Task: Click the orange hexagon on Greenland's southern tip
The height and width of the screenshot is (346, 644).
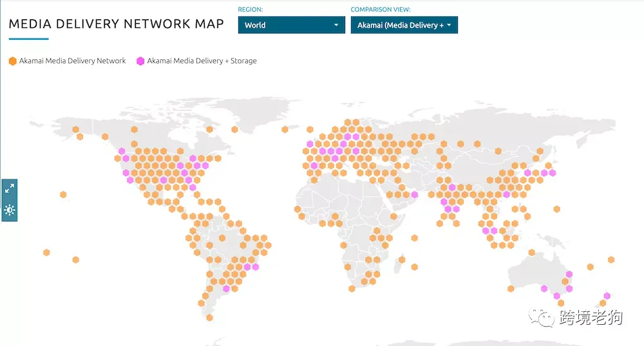Action: 234,129
